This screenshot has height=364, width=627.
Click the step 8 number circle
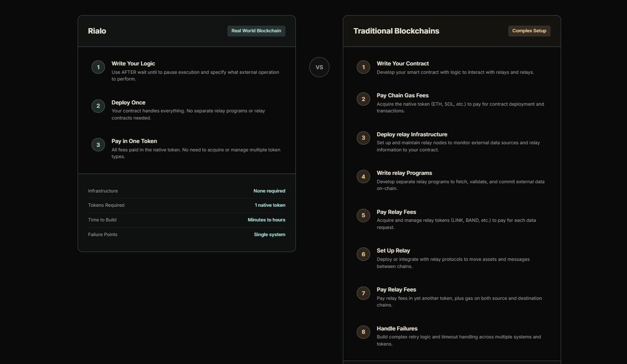[x=364, y=332]
